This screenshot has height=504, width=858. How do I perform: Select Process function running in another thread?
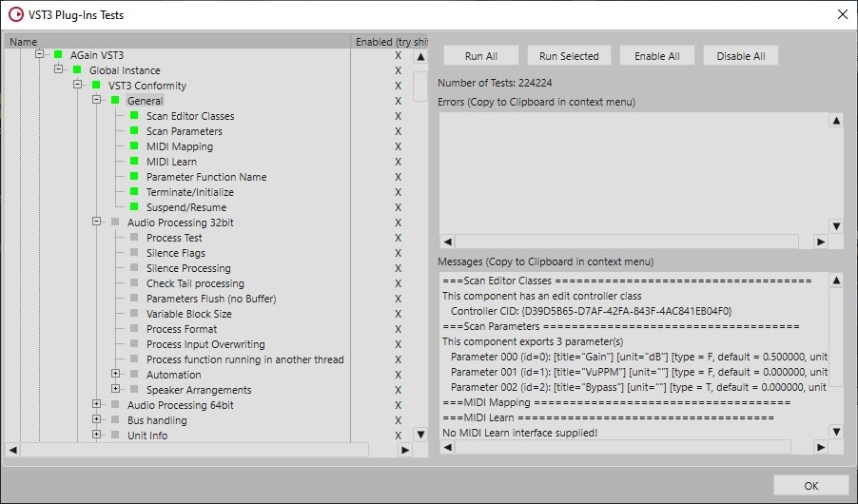pyautogui.click(x=245, y=359)
